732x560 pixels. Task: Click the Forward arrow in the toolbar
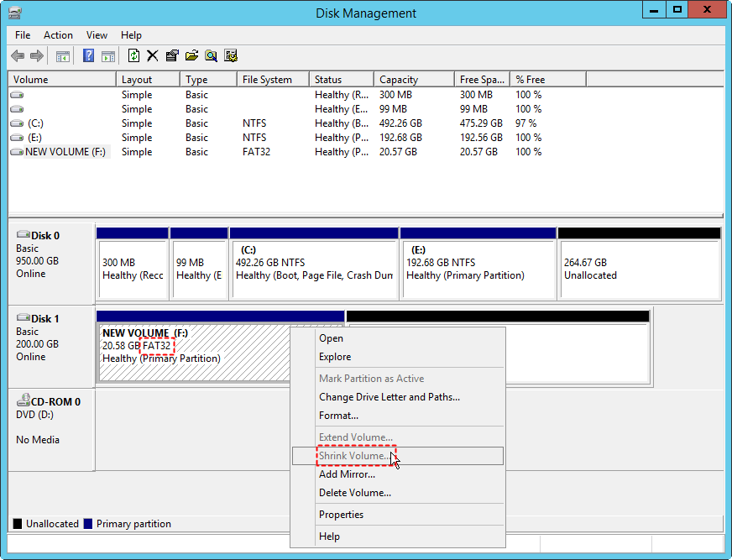[37, 56]
